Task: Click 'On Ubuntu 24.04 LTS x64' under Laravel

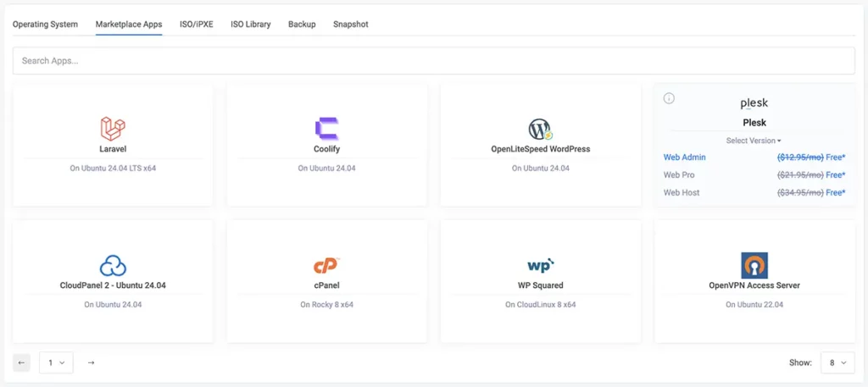Action: 113,168
